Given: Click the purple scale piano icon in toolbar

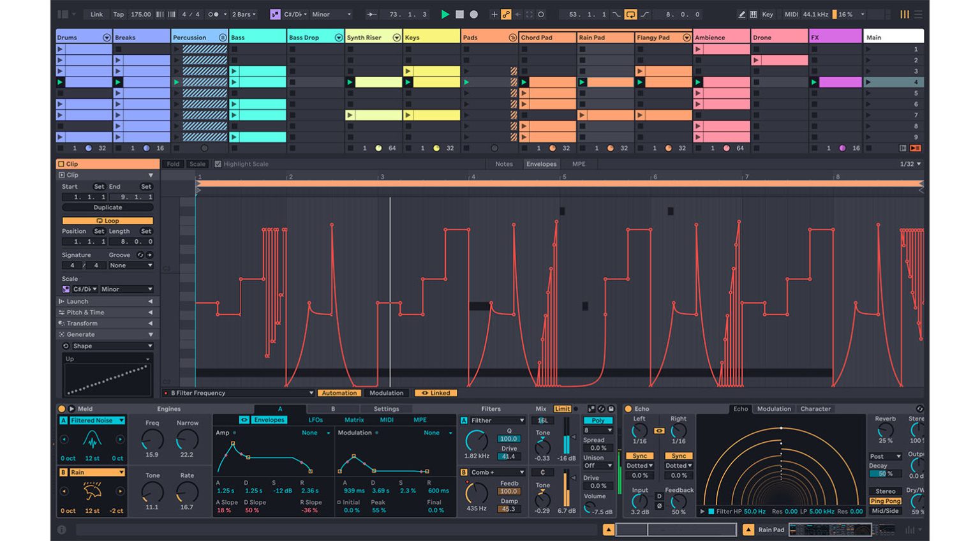Looking at the screenshot, I should (x=274, y=13).
